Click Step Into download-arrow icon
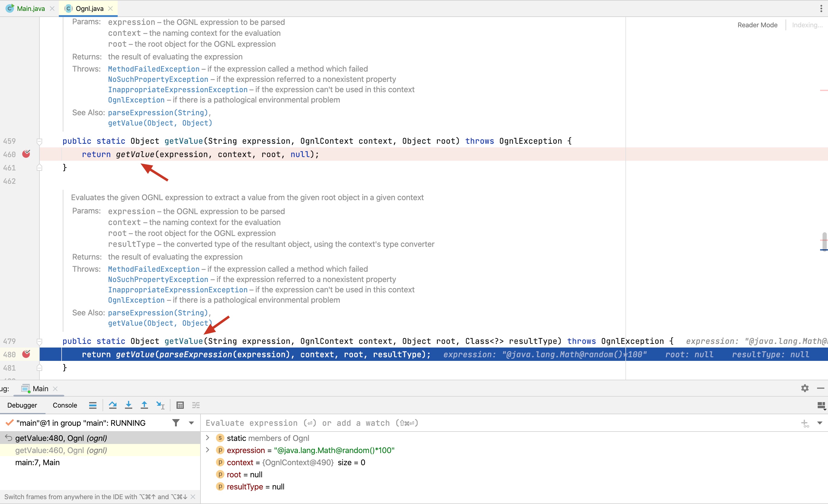 [128, 405]
